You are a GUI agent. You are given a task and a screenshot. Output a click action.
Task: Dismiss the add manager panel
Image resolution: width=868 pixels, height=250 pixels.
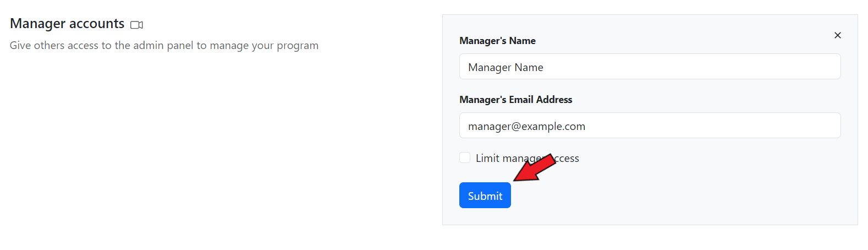837,35
